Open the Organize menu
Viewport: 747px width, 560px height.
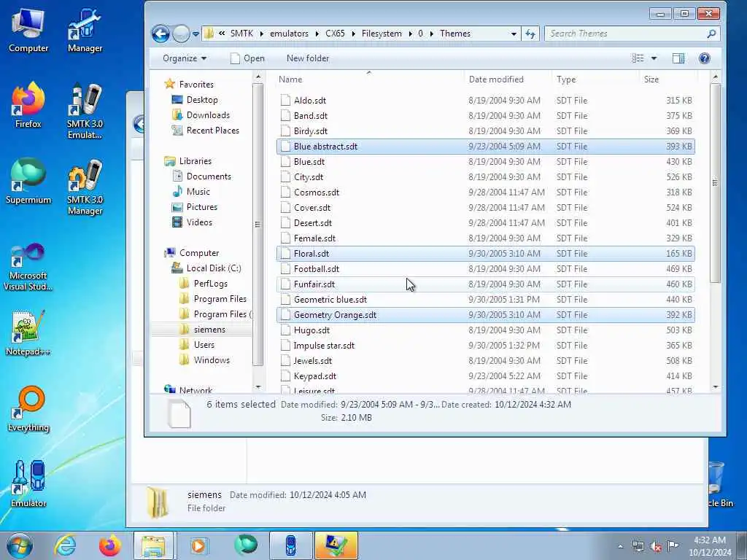point(185,58)
